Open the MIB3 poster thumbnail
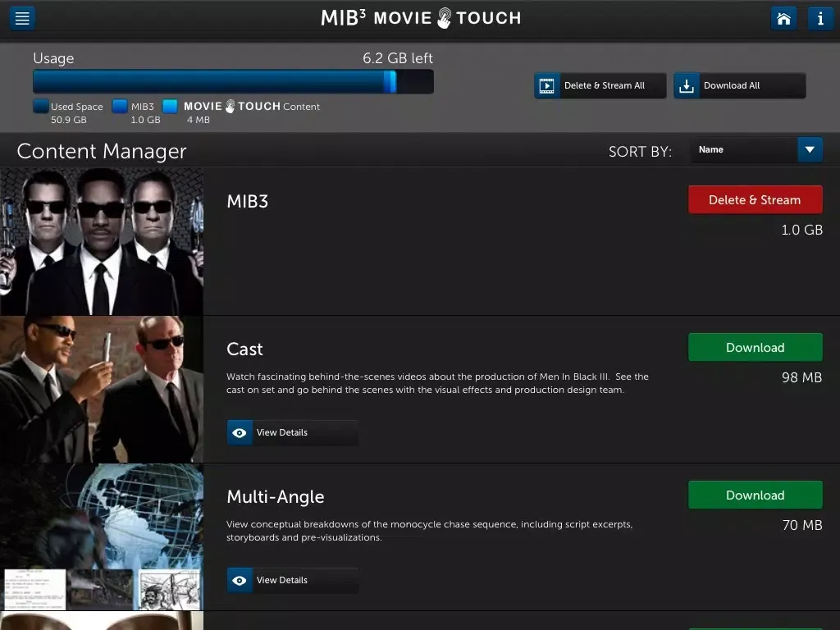Screen dimensions: 840x630 [x=102, y=242]
